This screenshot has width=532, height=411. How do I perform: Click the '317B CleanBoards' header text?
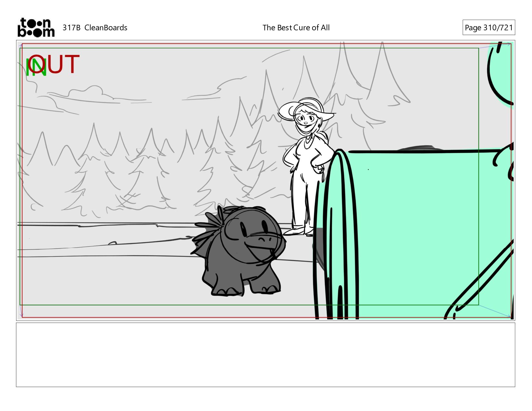pos(95,28)
